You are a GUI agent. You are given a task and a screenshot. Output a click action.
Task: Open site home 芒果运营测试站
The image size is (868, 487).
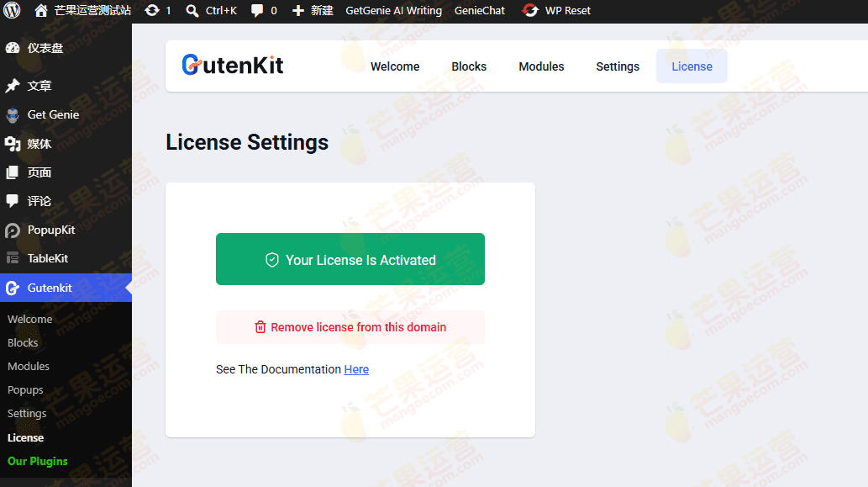[82, 10]
